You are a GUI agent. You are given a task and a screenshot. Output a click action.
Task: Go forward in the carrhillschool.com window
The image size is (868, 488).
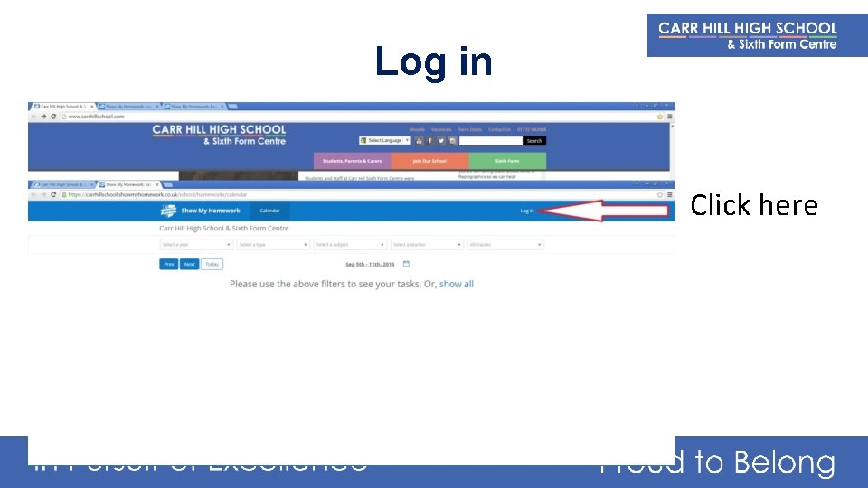pos(43,117)
